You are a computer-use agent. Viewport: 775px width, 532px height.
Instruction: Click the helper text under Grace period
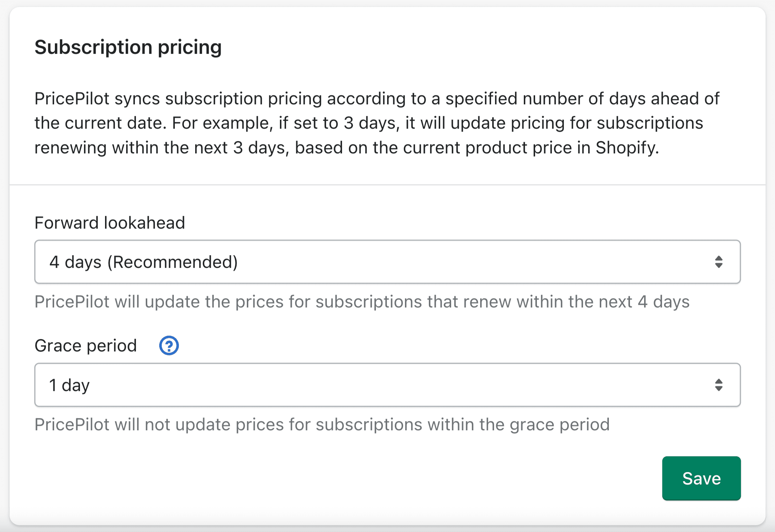click(322, 424)
